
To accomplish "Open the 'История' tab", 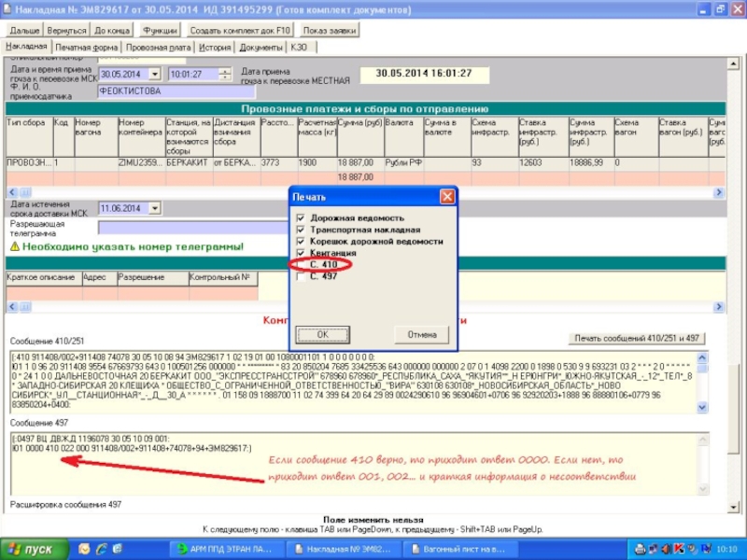I will pos(214,47).
